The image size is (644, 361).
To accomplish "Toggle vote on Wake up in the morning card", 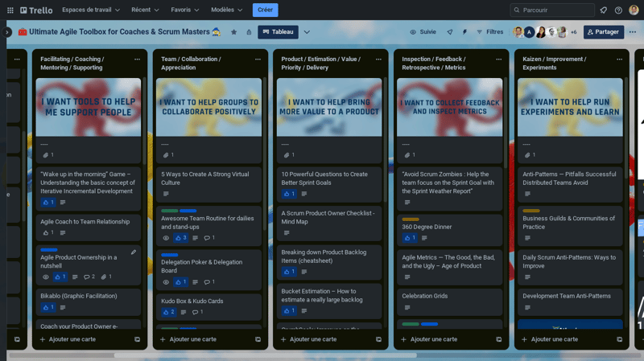I will coord(48,203).
